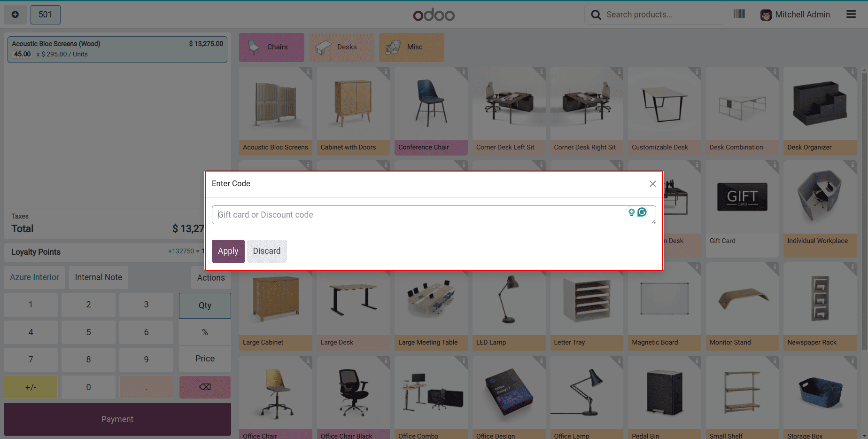Click the search magnifier icon
The image size is (868, 439).
click(x=596, y=15)
